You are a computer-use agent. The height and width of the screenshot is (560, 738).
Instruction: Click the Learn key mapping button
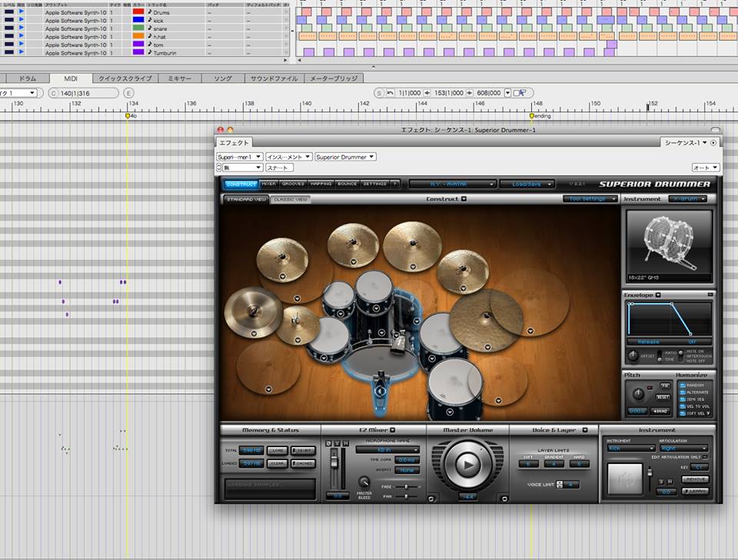(695, 492)
